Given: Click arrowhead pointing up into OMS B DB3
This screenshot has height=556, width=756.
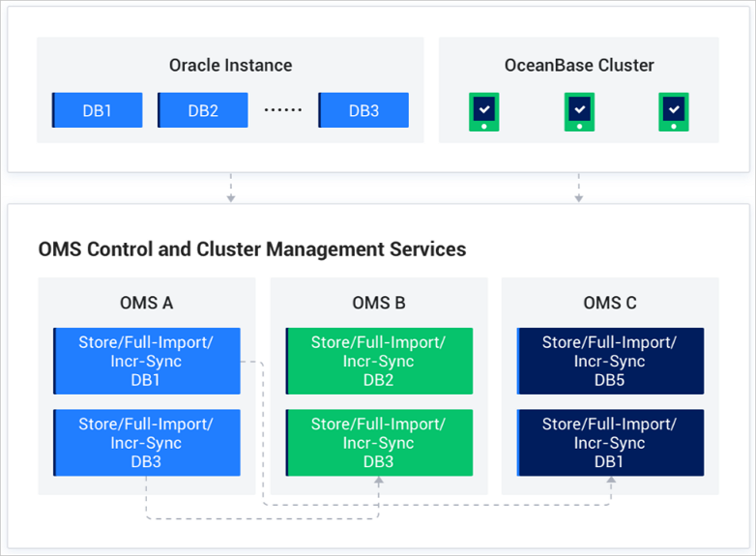Looking at the screenshot, I should coord(379,483).
